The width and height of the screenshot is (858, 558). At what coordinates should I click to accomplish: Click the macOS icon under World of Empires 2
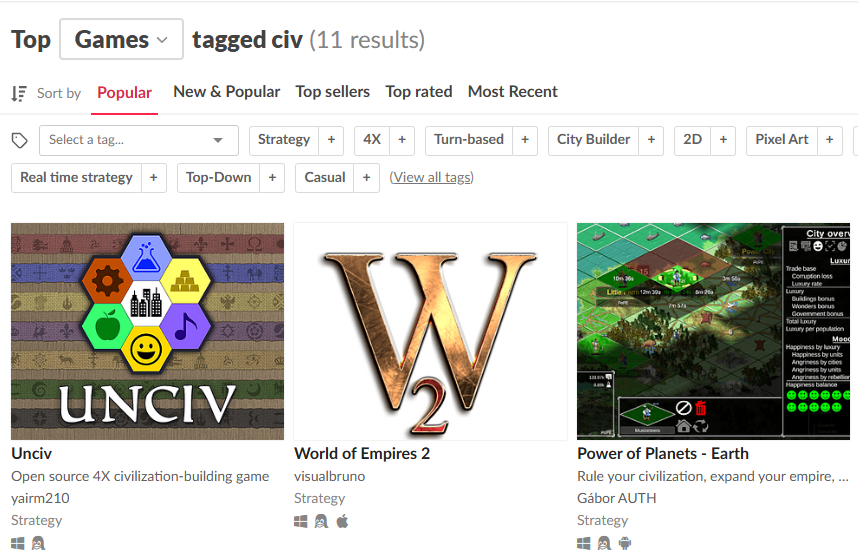pyautogui.click(x=343, y=521)
